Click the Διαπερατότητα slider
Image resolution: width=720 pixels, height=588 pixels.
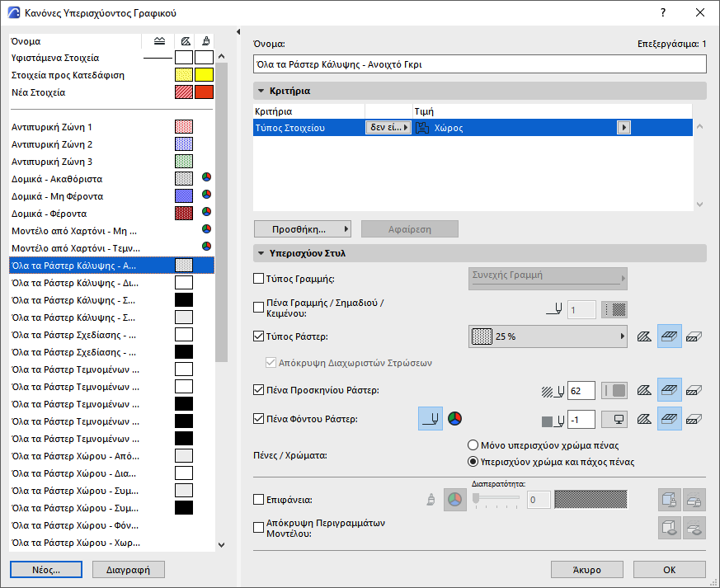point(496,499)
